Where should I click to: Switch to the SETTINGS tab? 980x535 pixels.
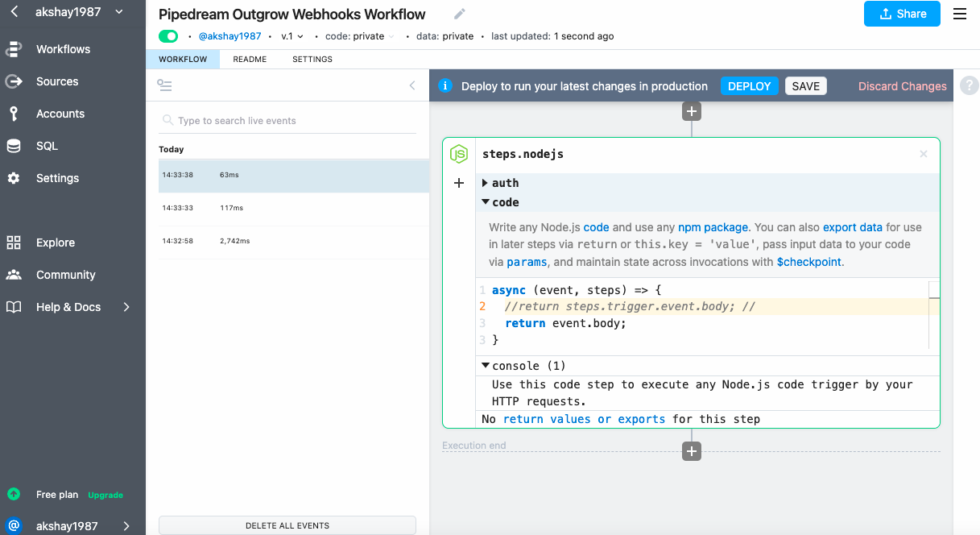(x=312, y=59)
